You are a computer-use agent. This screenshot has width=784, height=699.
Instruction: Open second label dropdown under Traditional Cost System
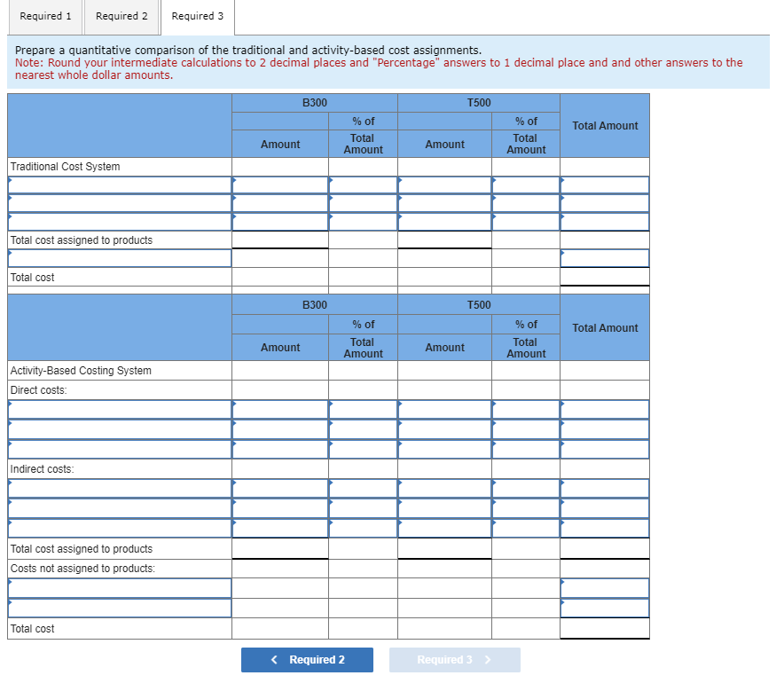point(120,203)
